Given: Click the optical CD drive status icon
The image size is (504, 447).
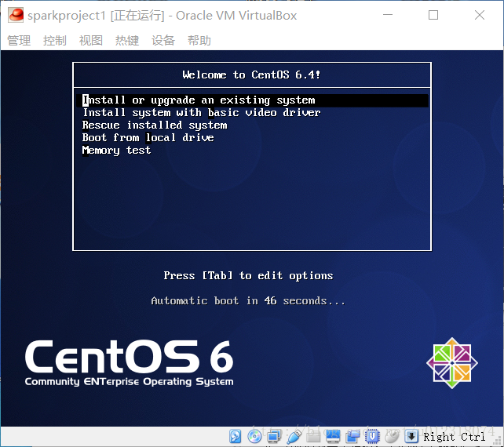Looking at the screenshot, I should tap(254, 436).
